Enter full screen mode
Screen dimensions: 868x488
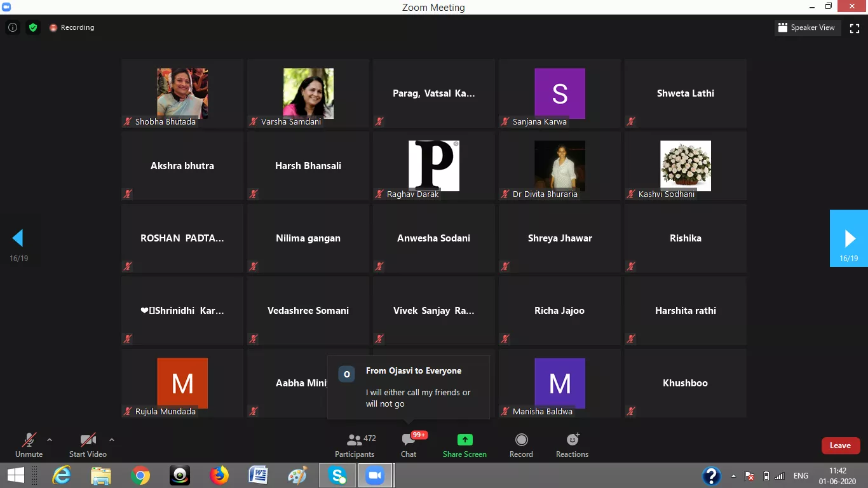[855, 28]
